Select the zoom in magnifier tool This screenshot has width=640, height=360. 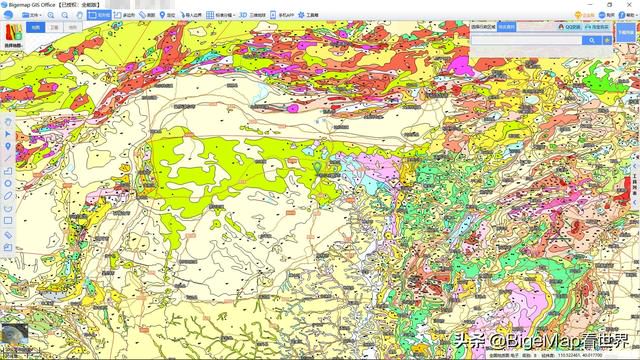(x=51, y=15)
